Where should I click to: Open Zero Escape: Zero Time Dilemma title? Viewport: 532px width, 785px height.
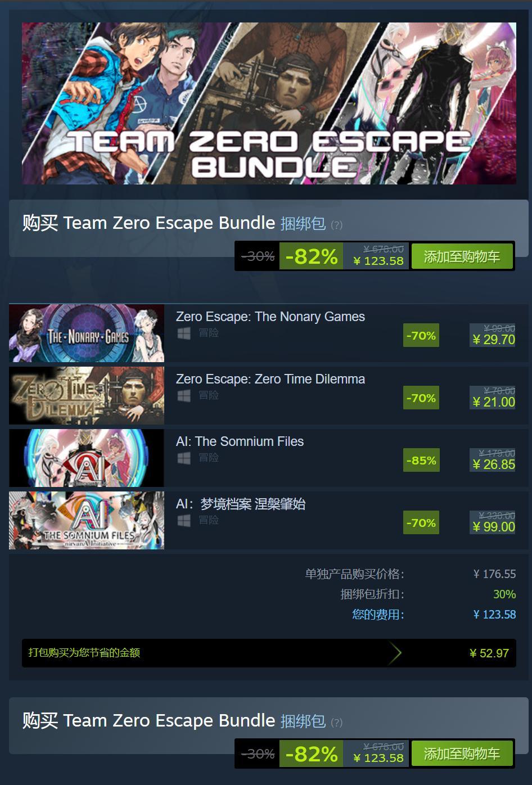point(270,379)
